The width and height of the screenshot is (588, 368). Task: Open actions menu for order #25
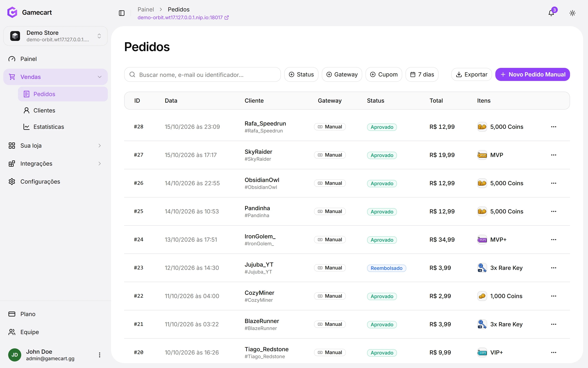(553, 212)
